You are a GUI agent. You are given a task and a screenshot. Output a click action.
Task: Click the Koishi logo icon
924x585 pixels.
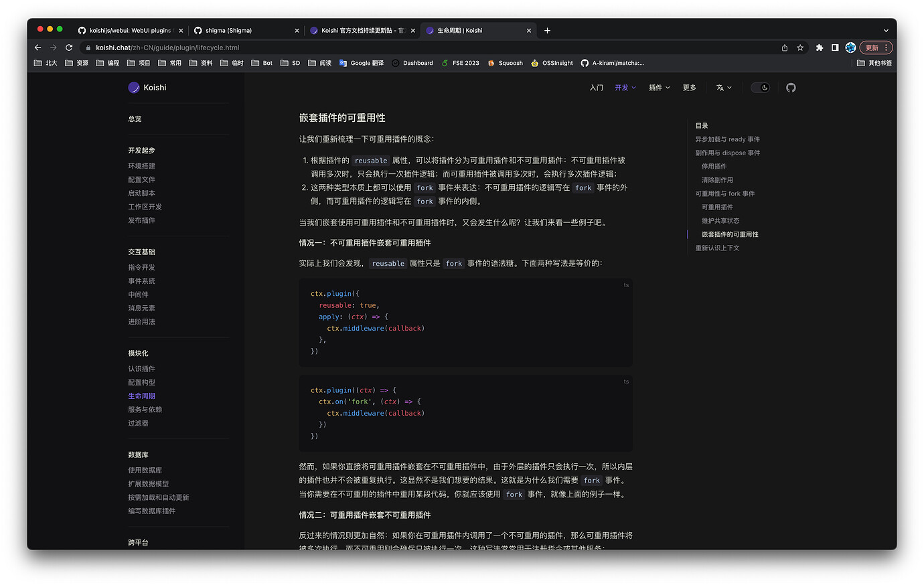(x=133, y=87)
